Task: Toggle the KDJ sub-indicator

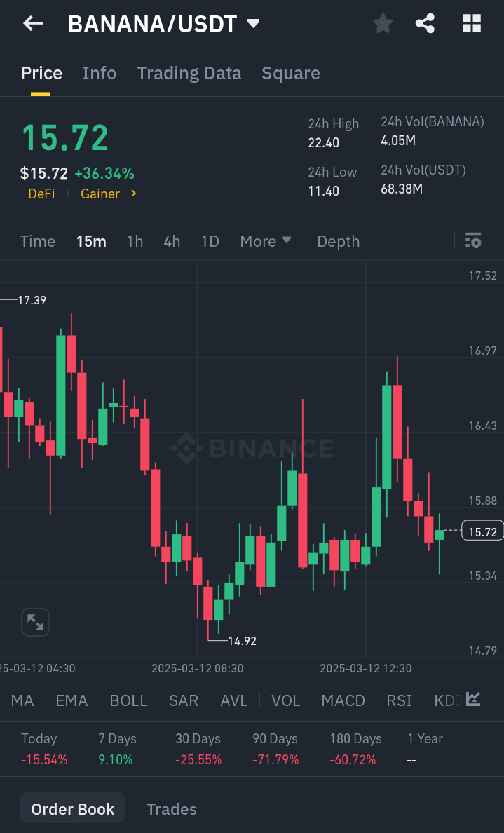Action: coord(448,700)
